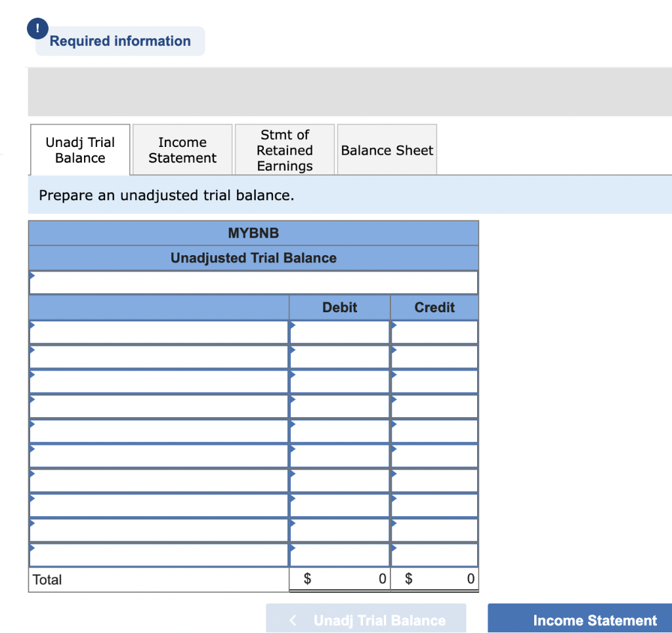The width and height of the screenshot is (672, 633).
Task: Click the first row Credit input cell
Action: (434, 332)
